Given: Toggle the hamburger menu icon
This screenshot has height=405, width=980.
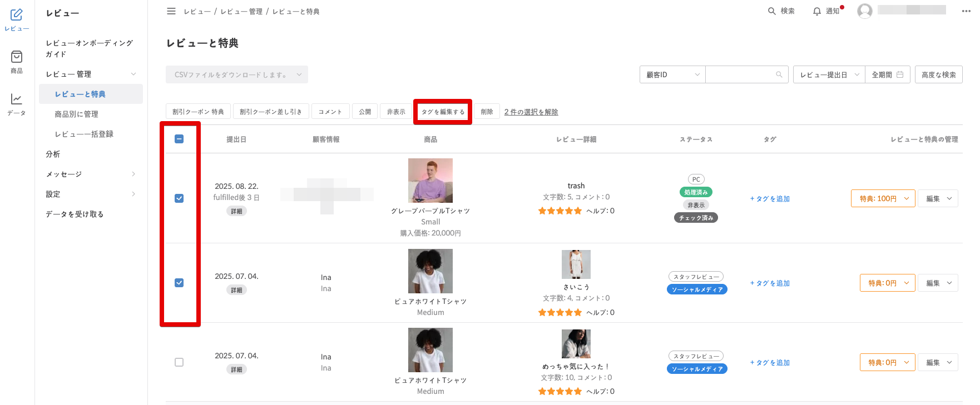Looking at the screenshot, I should pyautogui.click(x=171, y=11).
